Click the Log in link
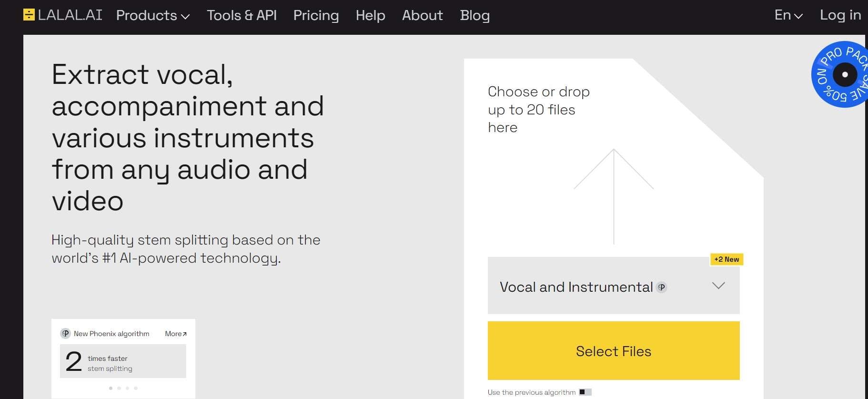Viewport: 868px width, 399px height. [840, 15]
